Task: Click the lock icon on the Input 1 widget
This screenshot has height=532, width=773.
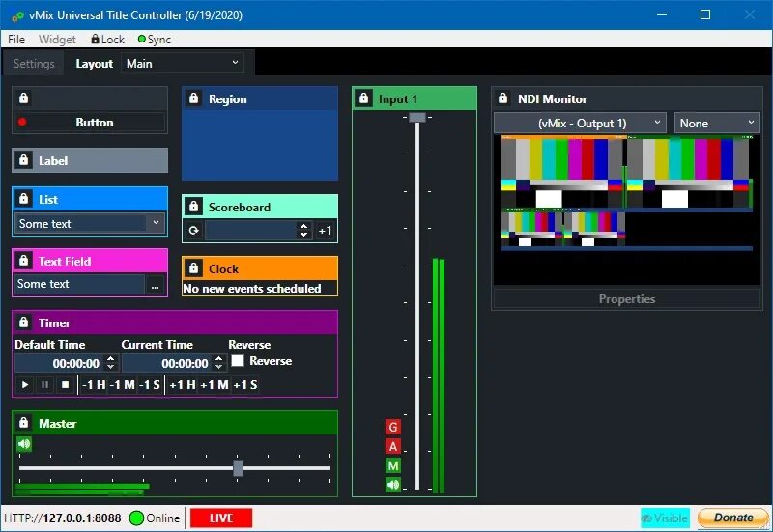Action: pyautogui.click(x=364, y=98)
